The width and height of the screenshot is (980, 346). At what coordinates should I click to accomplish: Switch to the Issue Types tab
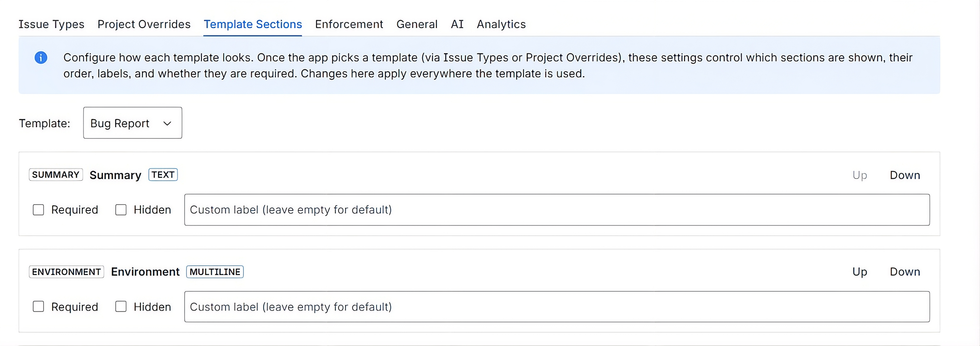[51, 24]
